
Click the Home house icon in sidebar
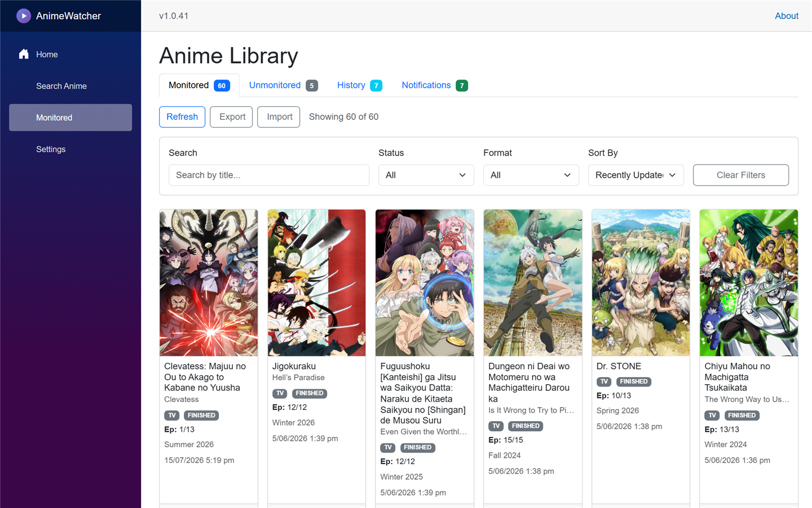coord(24,54)
